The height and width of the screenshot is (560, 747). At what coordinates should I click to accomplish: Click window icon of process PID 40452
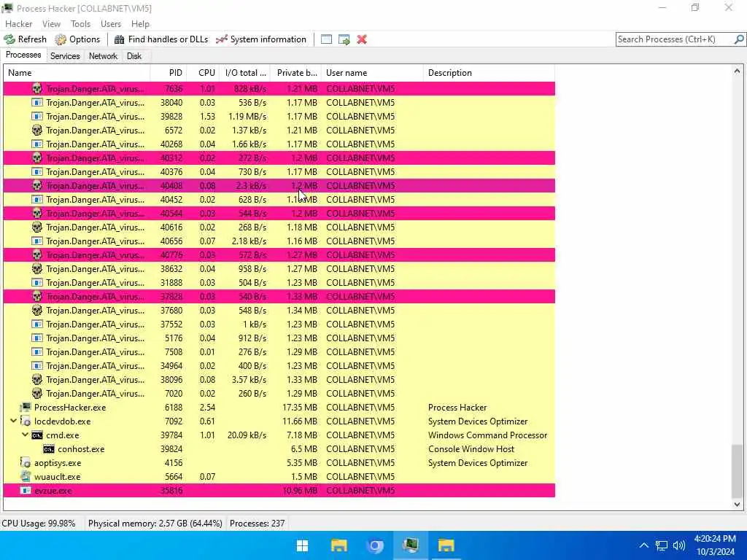[x=36, y=200]
